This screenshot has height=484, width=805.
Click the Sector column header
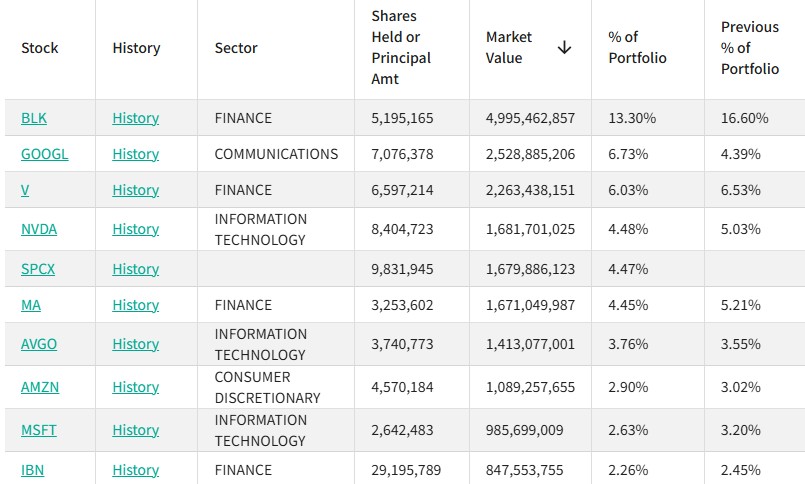236,48
